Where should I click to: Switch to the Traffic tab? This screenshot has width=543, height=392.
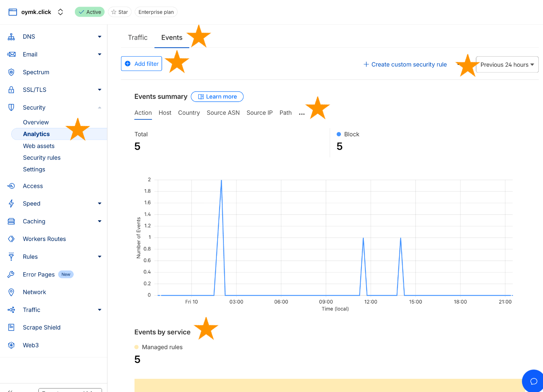tap(138, 38)
